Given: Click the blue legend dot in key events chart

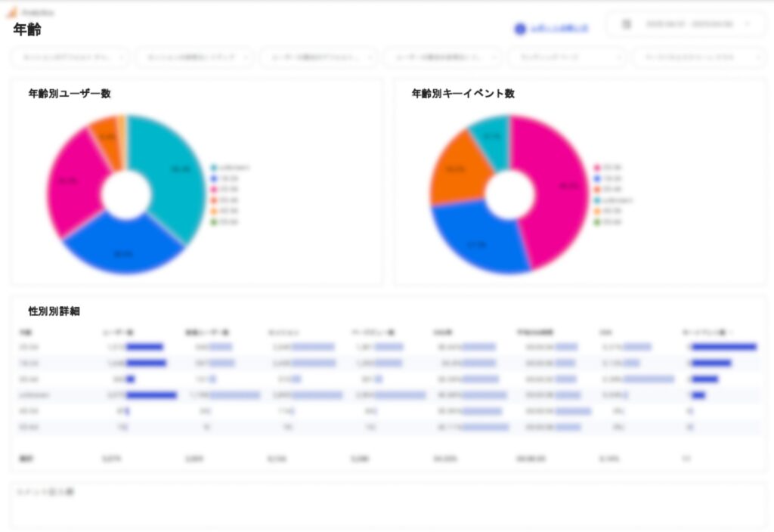Looking at the screenshot, I should pos(597,178).
